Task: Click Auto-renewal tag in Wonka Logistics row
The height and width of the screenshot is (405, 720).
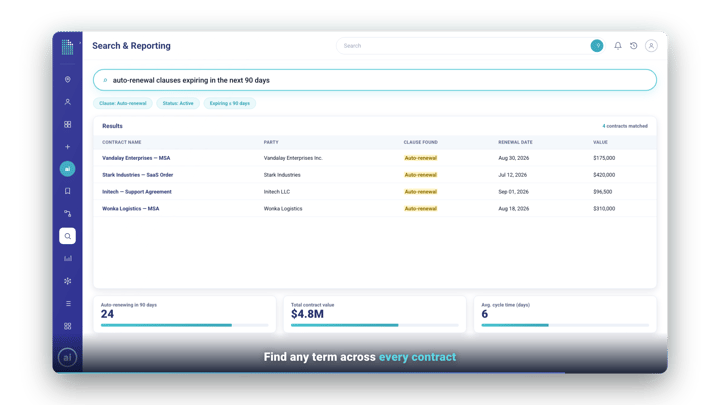Action: 421,208
